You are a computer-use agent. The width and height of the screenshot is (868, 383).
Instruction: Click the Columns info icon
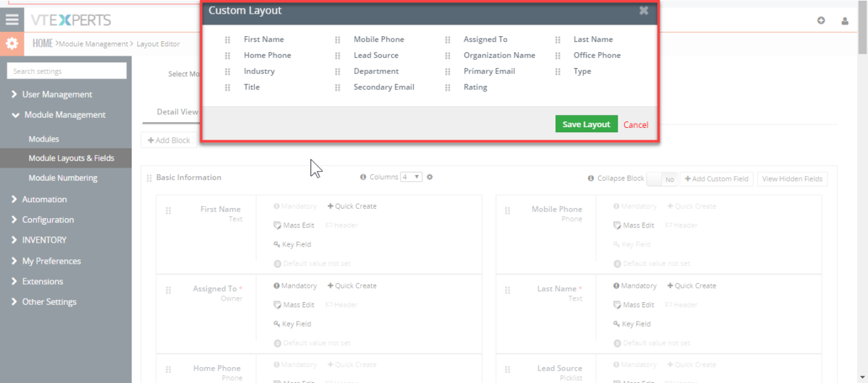tap(363, 177)
